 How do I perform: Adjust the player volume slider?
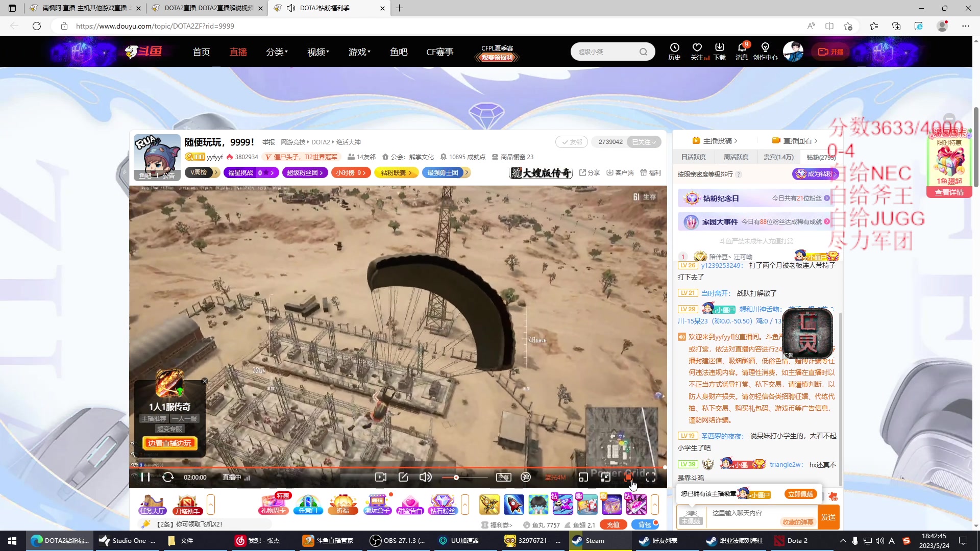(x=464, y=478)
